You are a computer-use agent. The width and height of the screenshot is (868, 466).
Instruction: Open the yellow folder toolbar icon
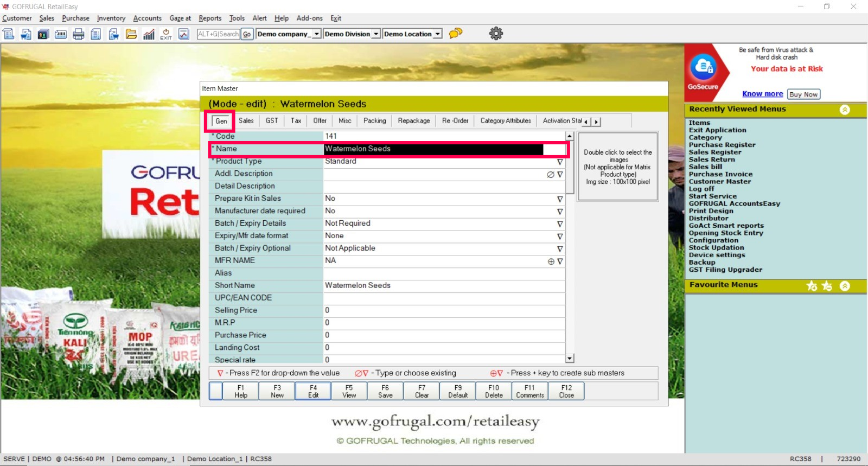coord(131,34)
